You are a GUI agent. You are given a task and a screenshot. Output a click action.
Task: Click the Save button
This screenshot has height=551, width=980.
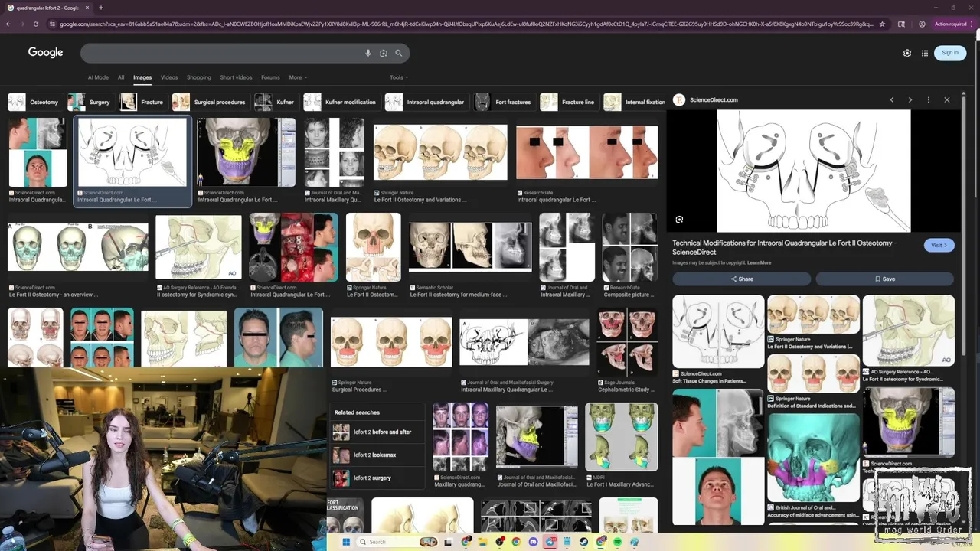click(884, 279)
